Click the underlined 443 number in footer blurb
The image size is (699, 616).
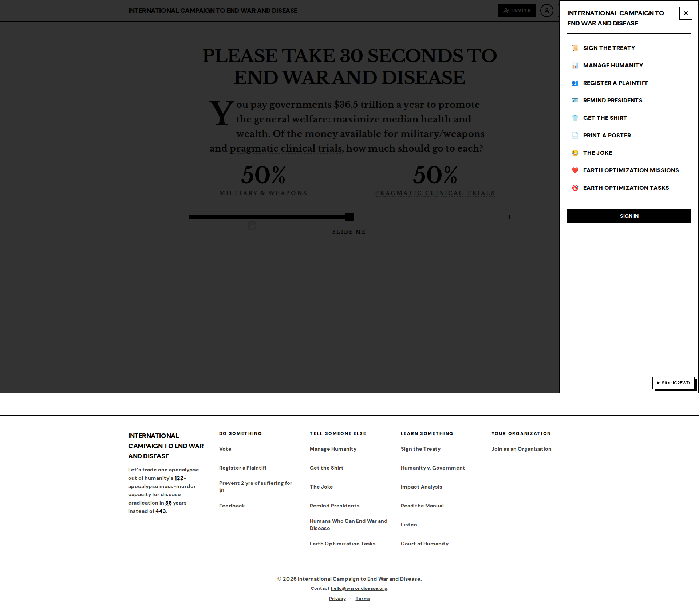(161, 511)
